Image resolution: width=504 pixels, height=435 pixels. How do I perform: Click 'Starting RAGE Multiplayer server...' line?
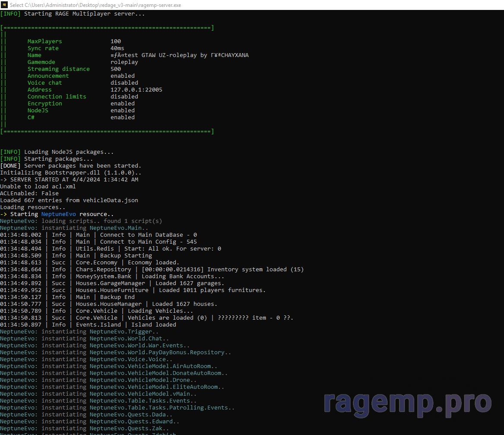[x=72, y=14]
